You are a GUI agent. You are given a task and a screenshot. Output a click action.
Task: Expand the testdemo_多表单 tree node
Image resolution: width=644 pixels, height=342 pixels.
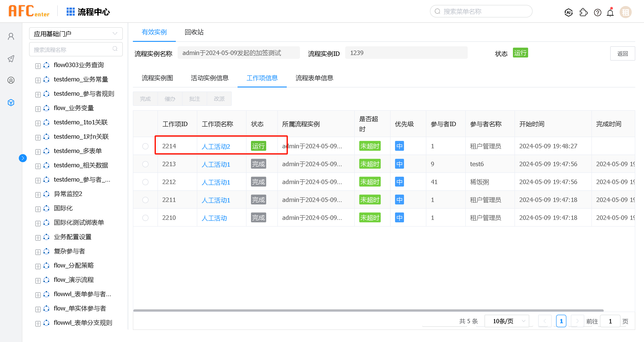pos(38,152)
